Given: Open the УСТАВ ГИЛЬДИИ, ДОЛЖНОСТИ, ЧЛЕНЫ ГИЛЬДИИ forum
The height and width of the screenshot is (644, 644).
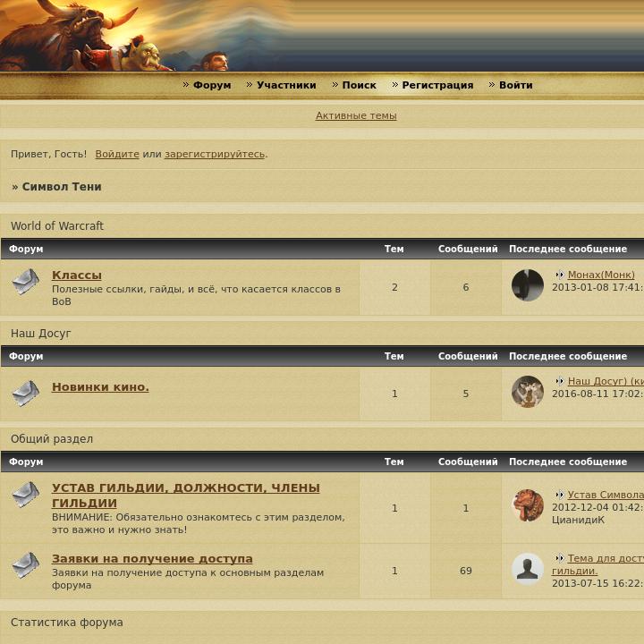Looking at the screenshot, I should (x=186, y=496).
